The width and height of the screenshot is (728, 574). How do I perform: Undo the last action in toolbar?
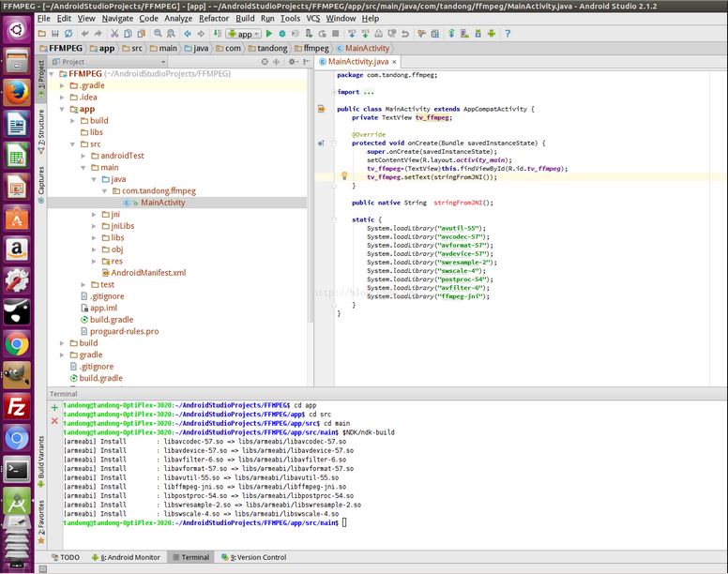click(x=84, y=34)
